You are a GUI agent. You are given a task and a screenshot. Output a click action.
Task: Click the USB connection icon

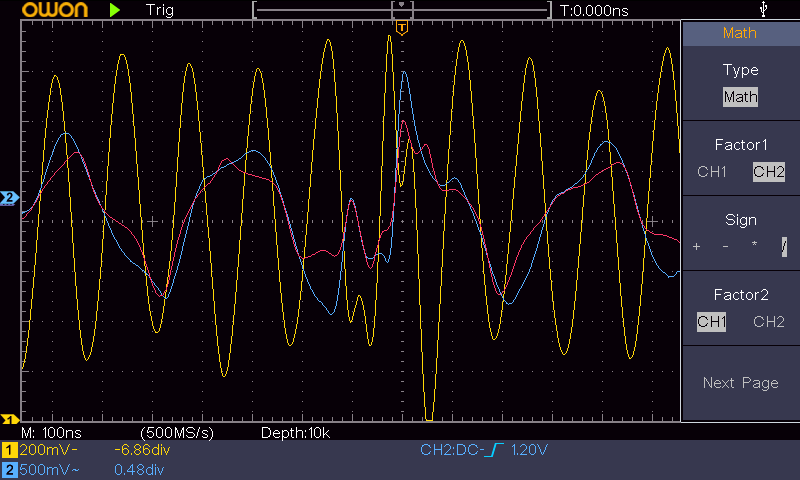coord(765,9)
